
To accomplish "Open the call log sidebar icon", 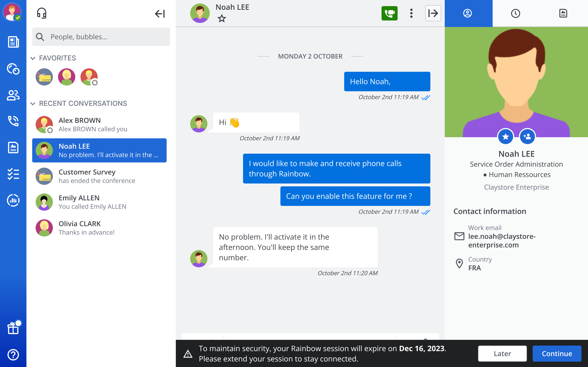I will [13, 121].
